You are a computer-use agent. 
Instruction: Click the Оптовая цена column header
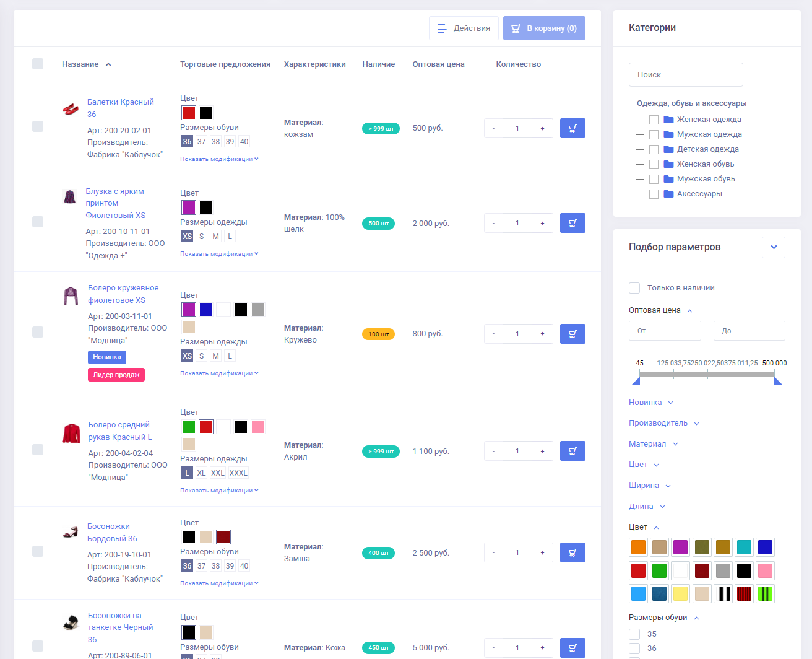[438, 64]
